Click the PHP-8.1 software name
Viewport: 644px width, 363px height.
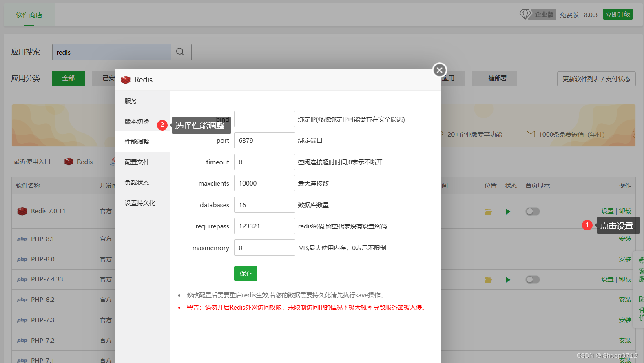tap(42, 239)
